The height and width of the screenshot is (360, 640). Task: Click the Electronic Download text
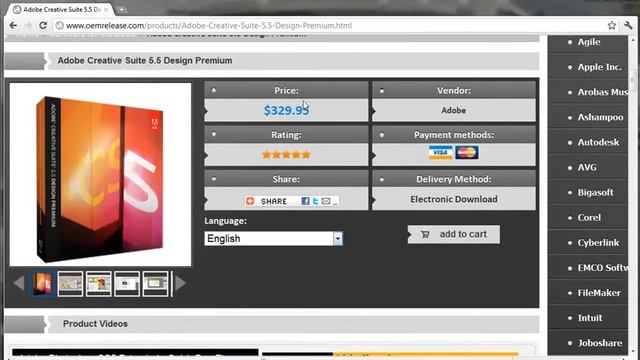(454, 199)
